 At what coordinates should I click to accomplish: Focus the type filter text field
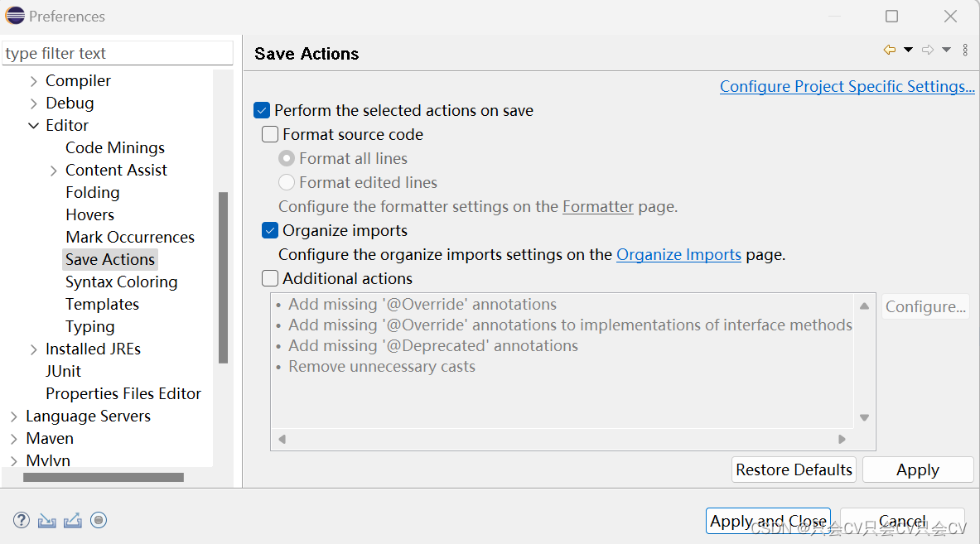click(118, 53)
